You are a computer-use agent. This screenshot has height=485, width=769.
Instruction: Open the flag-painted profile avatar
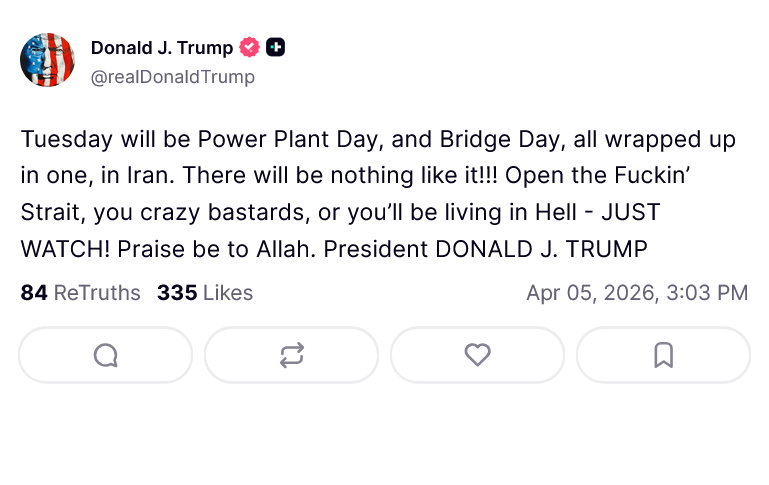point(47,60)
